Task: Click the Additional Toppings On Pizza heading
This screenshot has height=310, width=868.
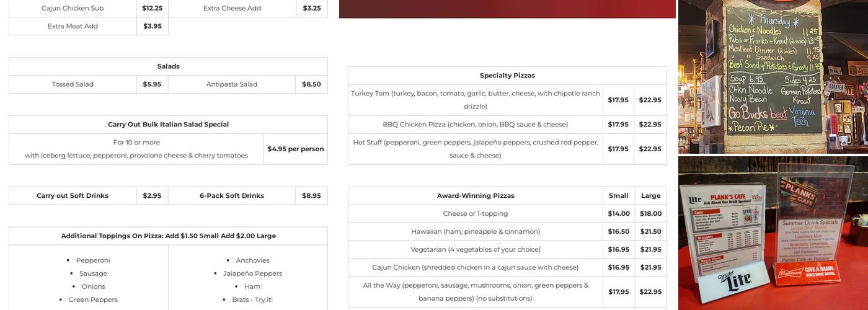Action: point(168,236)
